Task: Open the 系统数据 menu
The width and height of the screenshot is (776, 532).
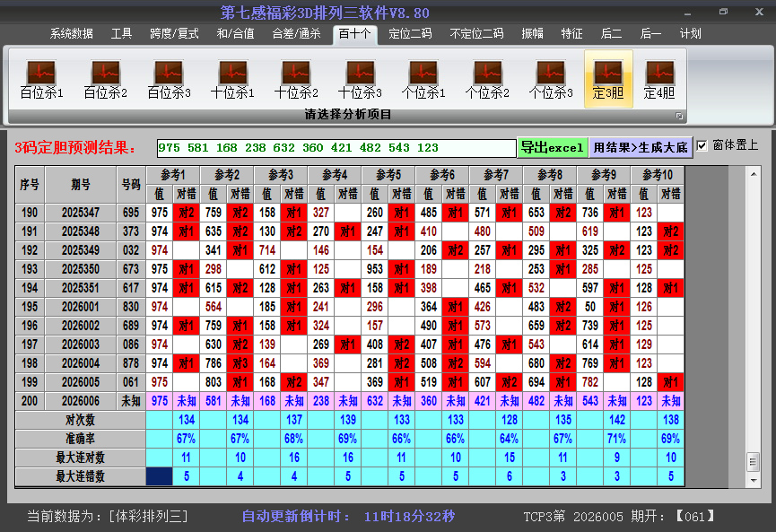Action: point(72,34)
